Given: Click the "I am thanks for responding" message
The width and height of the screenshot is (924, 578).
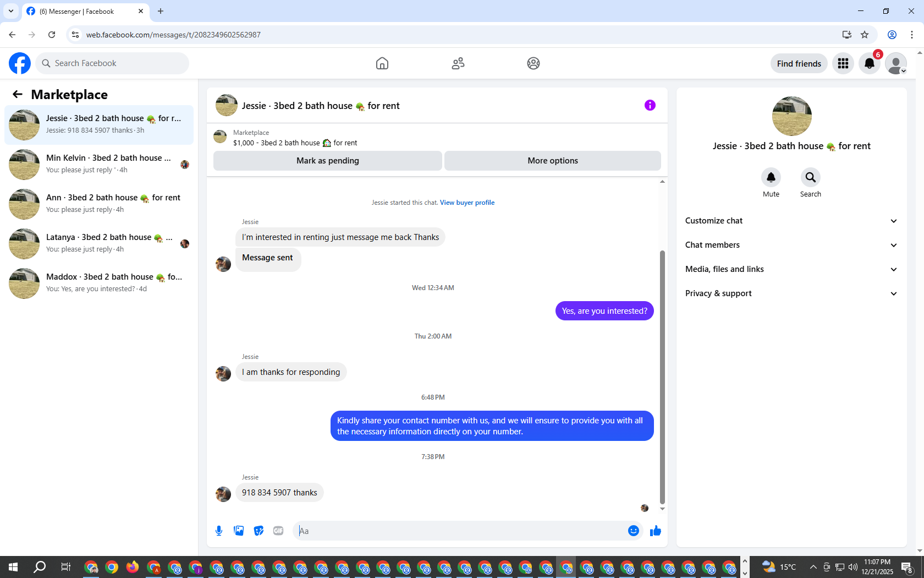Looking at the screenshot, I should (x=291, y=372).
